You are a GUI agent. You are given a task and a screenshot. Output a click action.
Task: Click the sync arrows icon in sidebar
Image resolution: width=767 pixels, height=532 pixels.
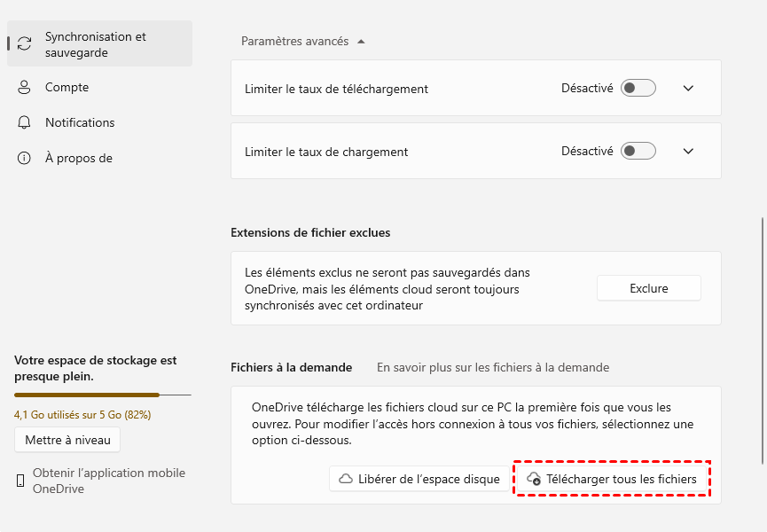coord(25,43)
